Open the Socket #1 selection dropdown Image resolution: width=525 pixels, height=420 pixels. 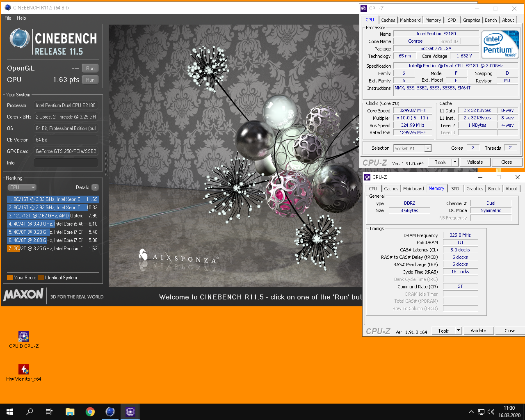[x=412, y=148]
